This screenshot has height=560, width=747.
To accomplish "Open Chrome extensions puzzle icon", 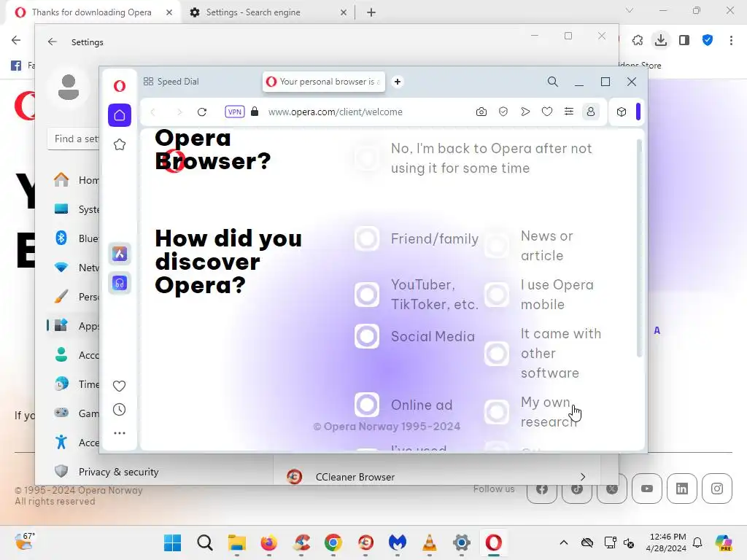I will (638, 41).
